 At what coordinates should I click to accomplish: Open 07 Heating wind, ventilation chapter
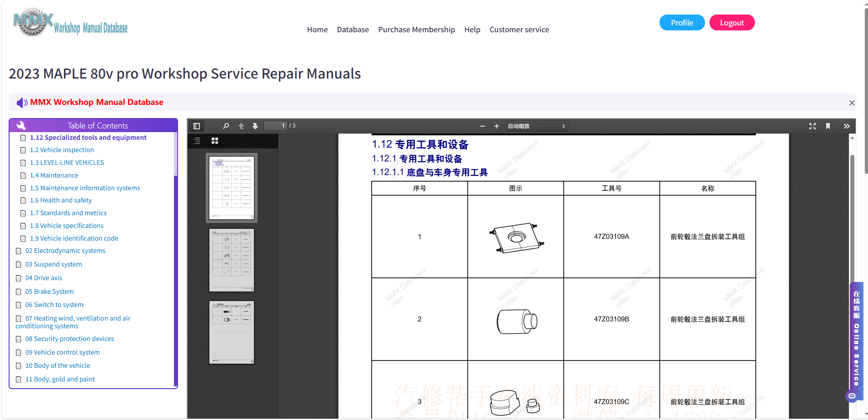point(73,322)
